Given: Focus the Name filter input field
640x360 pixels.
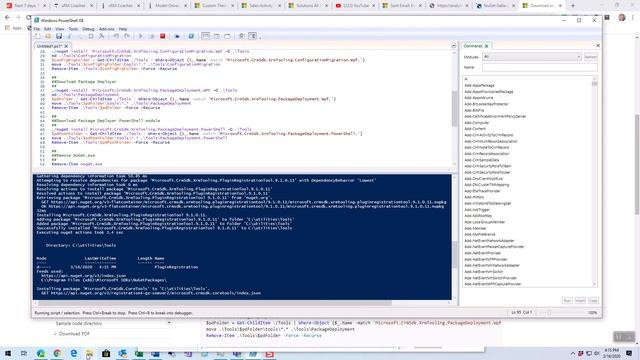Looking at the screenshot, I should 540,67.
